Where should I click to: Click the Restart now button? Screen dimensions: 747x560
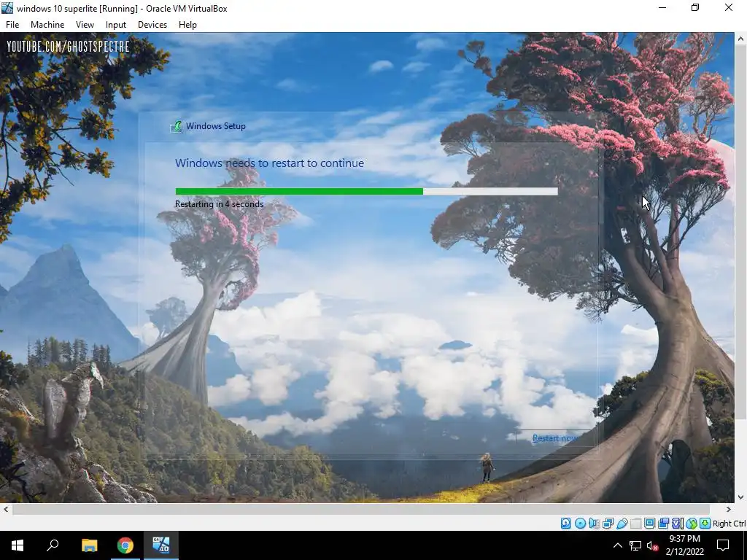tap(554, 438)
